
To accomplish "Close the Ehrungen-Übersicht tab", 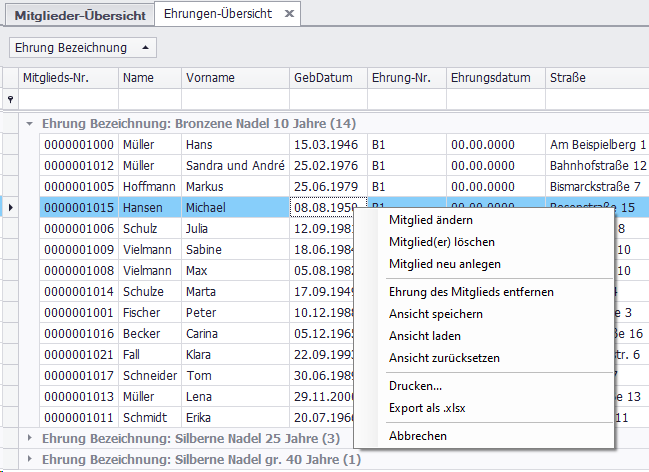I will [288, 14].
